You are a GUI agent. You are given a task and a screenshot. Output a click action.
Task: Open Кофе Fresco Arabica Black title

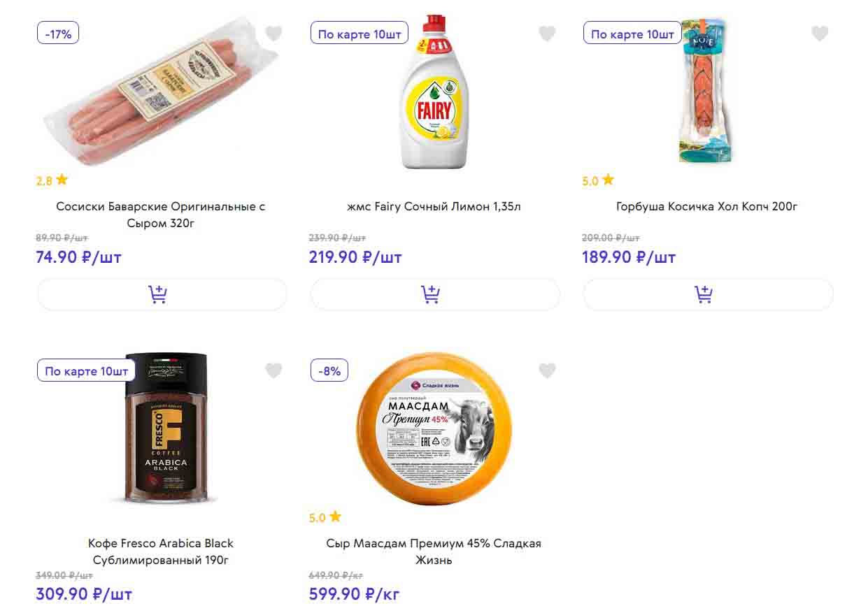tap(161, 551)
